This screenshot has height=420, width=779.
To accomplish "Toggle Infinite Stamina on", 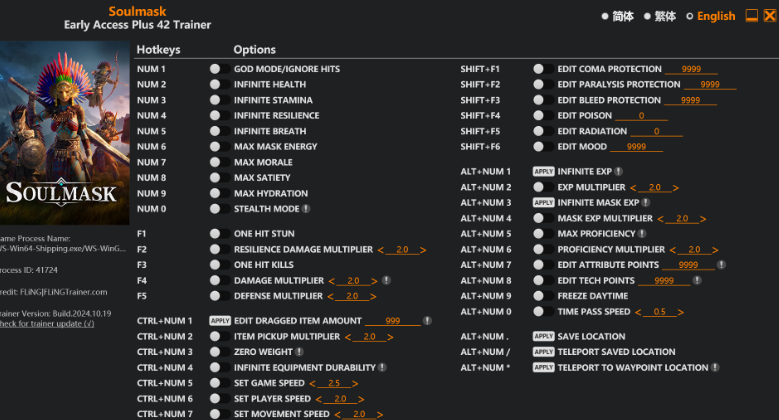I will pos(215,100).
